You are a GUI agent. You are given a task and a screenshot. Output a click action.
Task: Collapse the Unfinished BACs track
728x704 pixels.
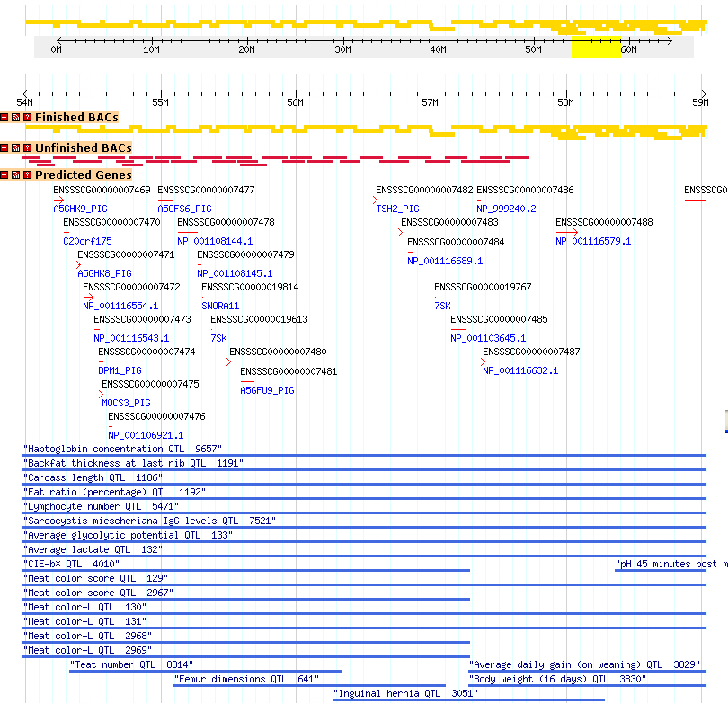click(x=4, y=147)
